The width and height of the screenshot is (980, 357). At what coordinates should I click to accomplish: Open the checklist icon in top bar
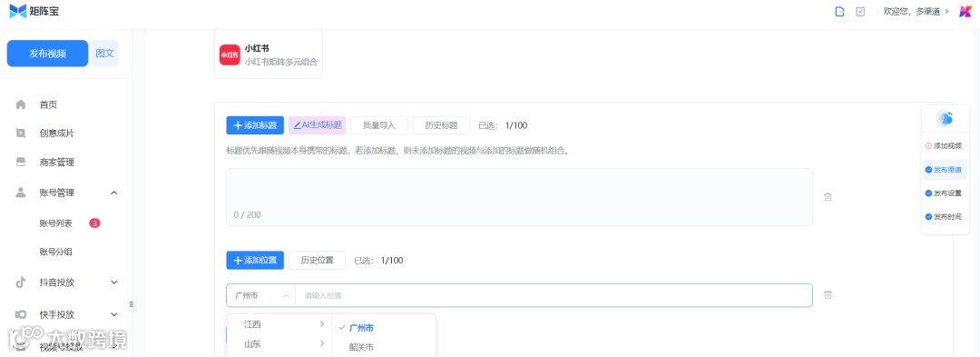[860, 11]
